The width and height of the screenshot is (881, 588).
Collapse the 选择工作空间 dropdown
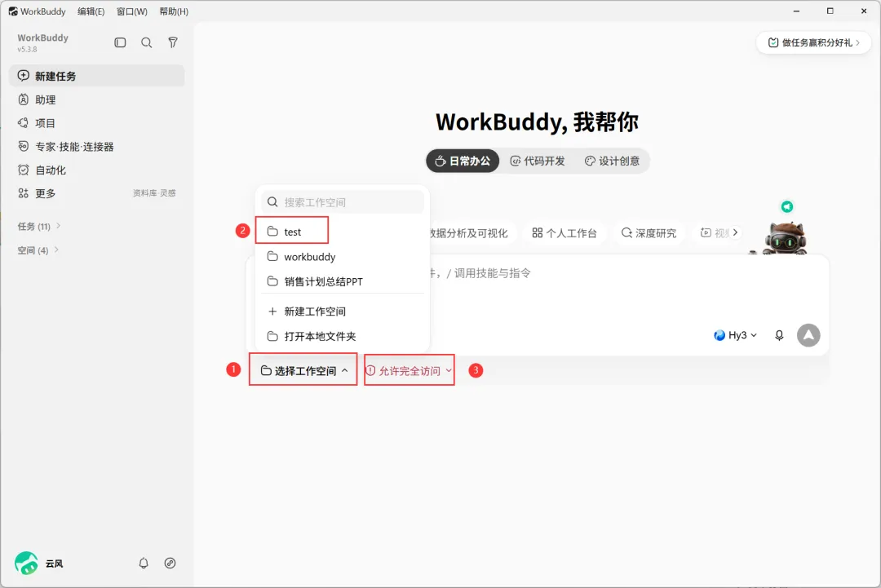tap(304, 370)
